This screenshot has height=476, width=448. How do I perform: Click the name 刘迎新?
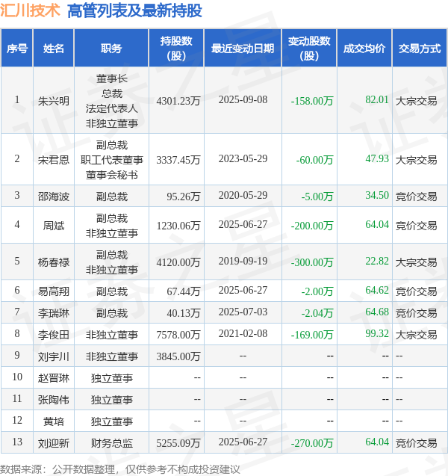tap(53, 443)
